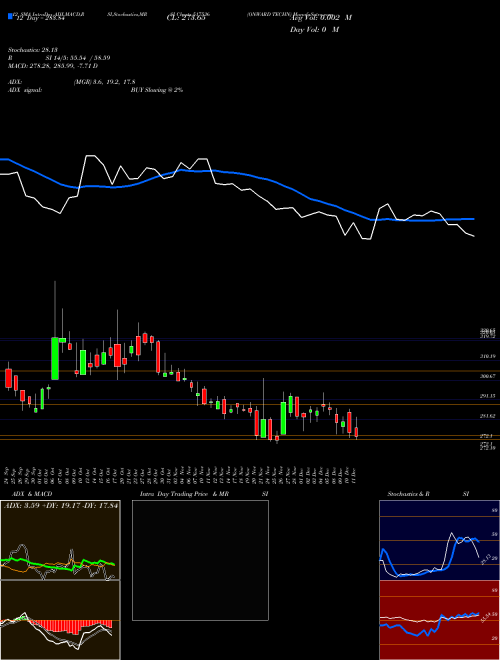Viewport: 500px width, 660px height.
Task: Click the 'Stochastics & R' panel title
Action: pos(408,494)
